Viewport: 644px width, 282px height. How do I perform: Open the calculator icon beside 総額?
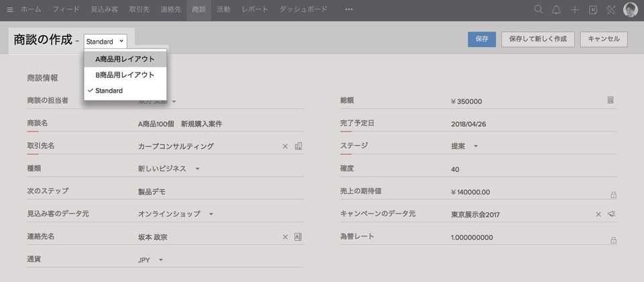pos(610,100)
